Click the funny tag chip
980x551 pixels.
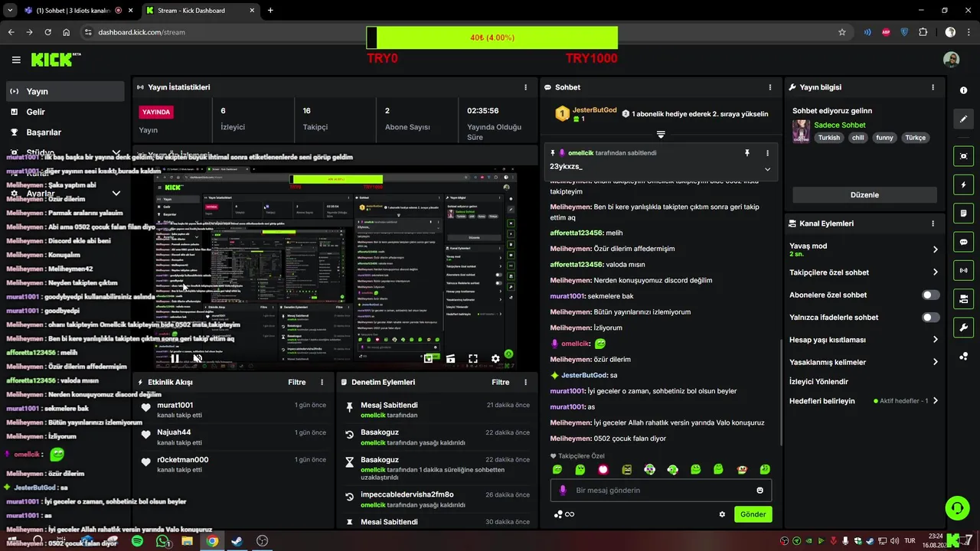pos(885,138)
